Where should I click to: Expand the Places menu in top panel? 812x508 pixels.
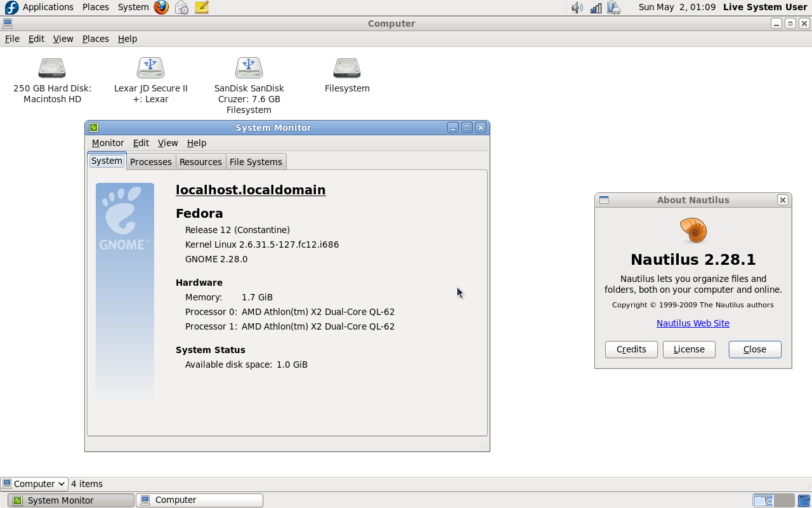(96, 7)
